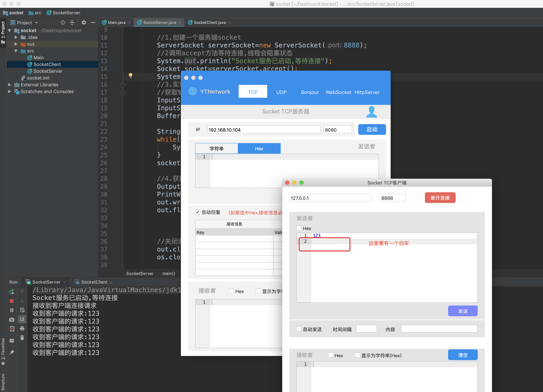
Task: Click the locate target crosshair icon
Action: (x=63, y=22)
